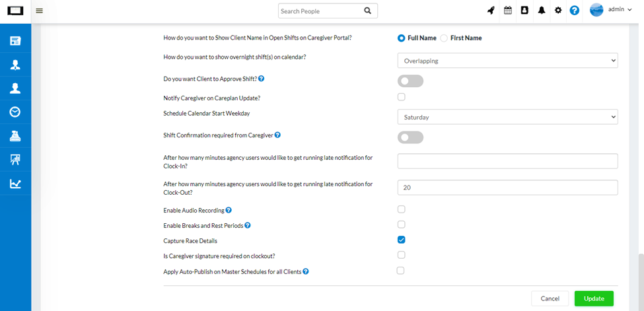Click the green Update button
This screenshot has height=311, width=644.
coord(594,298)
